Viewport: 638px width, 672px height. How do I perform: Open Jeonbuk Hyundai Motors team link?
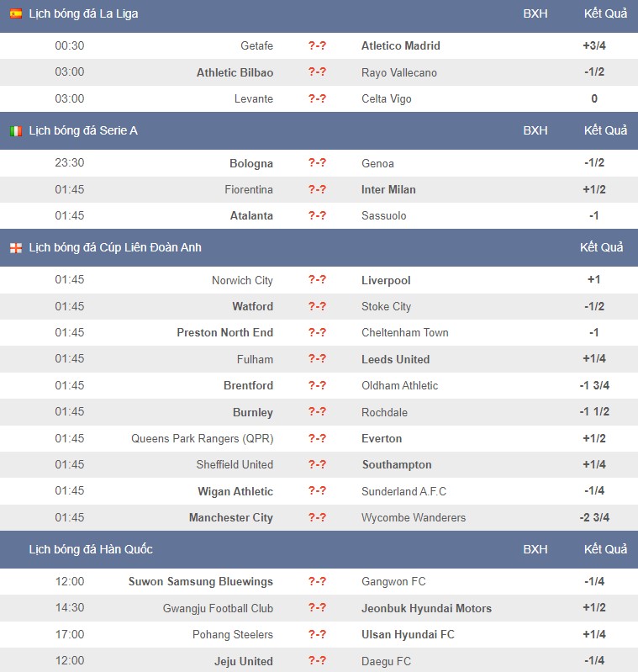pos(426,609)
